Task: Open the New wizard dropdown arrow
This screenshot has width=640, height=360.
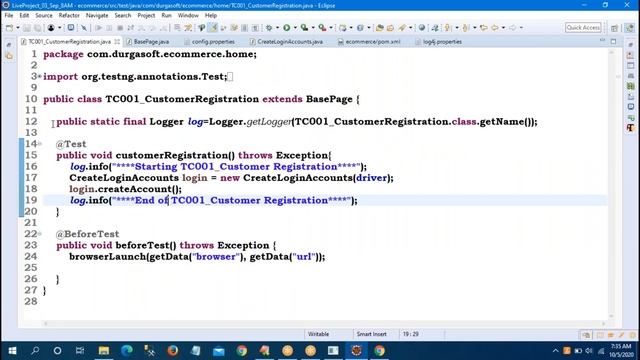Action: [x=18, y=28]
